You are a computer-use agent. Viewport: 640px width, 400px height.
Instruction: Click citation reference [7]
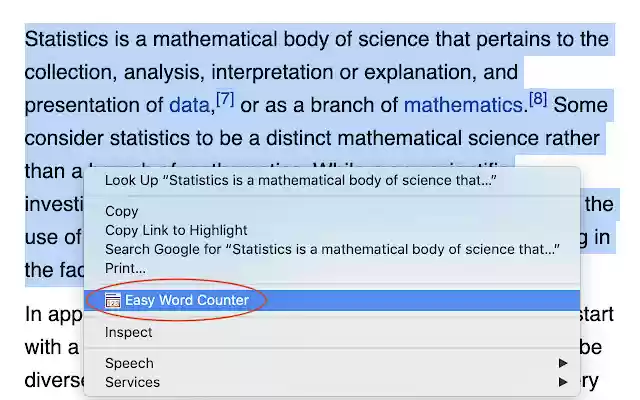pos(225,99)
